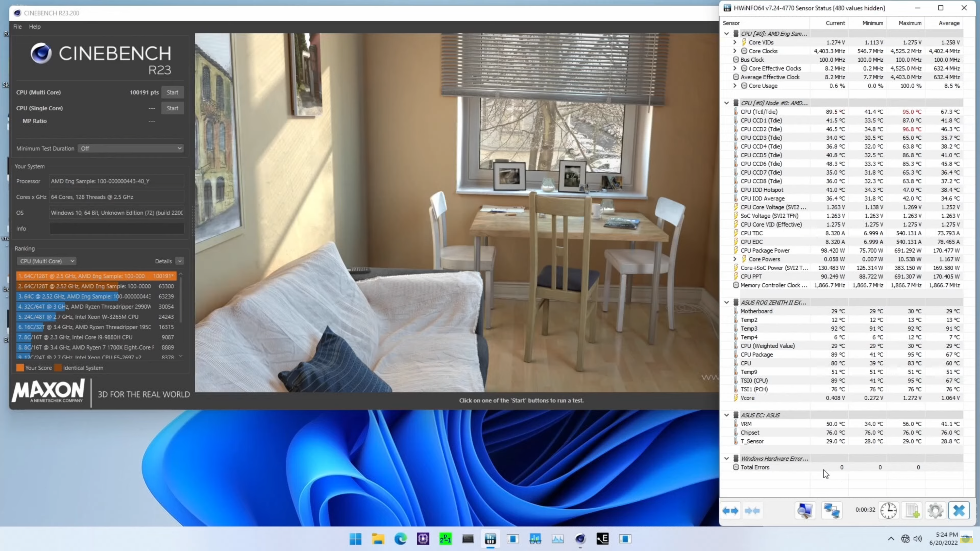Open the Help menu in Cinebench
Screen dimensions: 980x551
coord(35,27)
